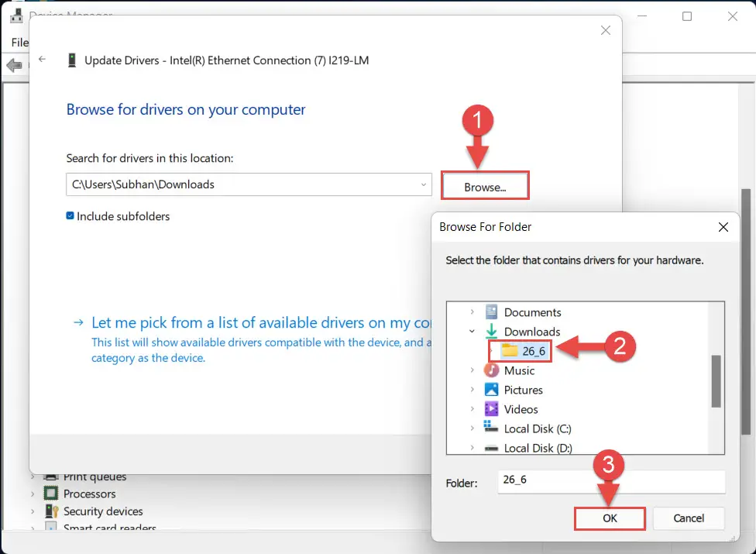Viewport: 756px width, 554px height.
Task: Click the 'Browse For Folder' dialog title
Action: [485, 227]
